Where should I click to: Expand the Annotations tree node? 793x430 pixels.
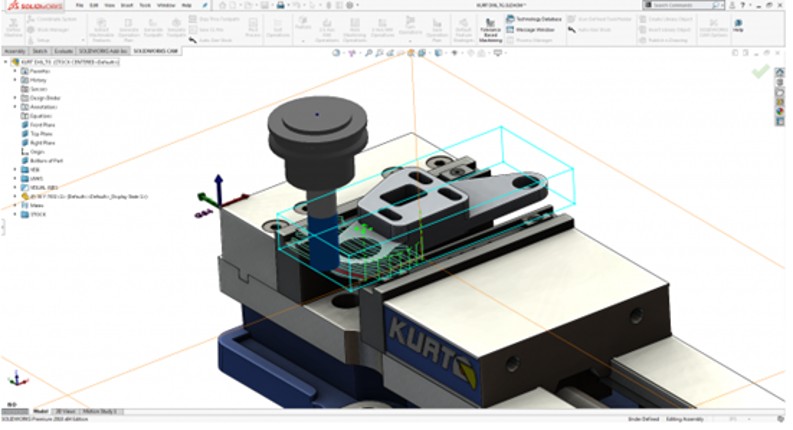(15, 107)
